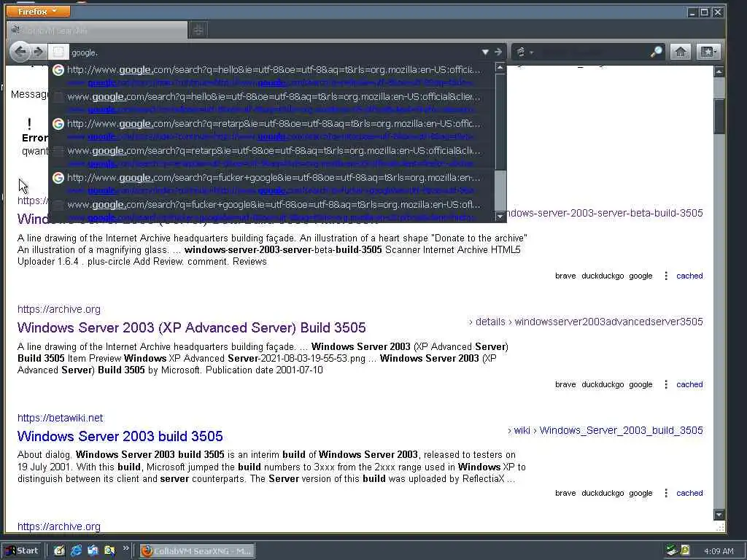
Task: Open search engine selector dropdown arrow
Action: pyautogui.click(x=531, y=52)
